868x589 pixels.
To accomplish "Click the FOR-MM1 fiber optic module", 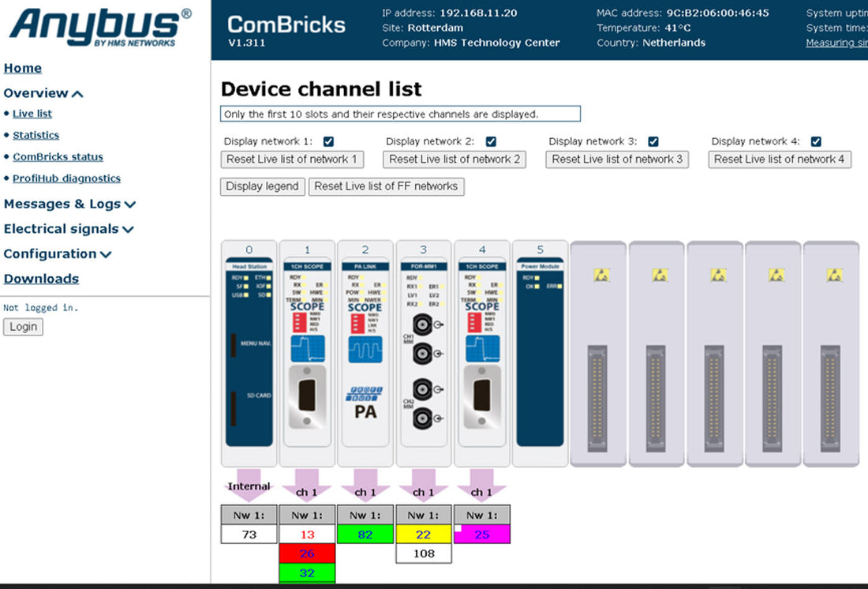I will coord(424,351).
